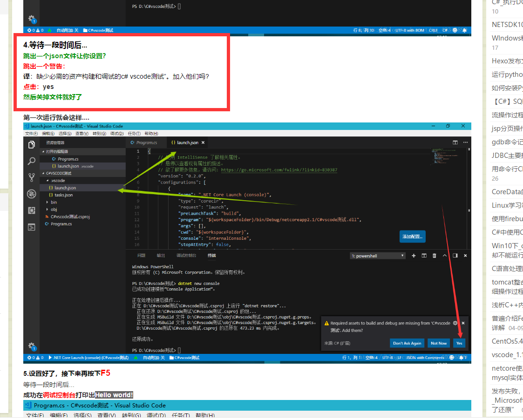This screenshot has width=523, height=420.
Task: Open the 帮助(H) menu below the launch.json title bar
Action: click(151, 134)
